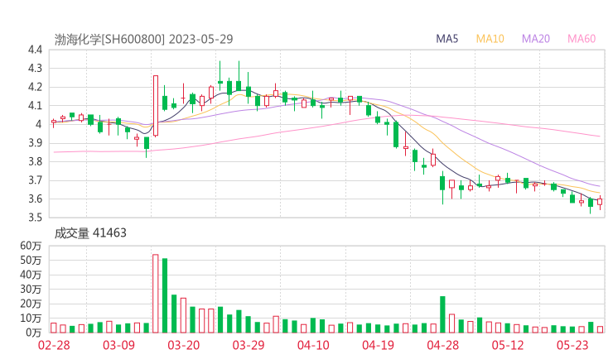Click the 50万 volume axis label
This screenshot has width=613, height=364.
(31, 260)
